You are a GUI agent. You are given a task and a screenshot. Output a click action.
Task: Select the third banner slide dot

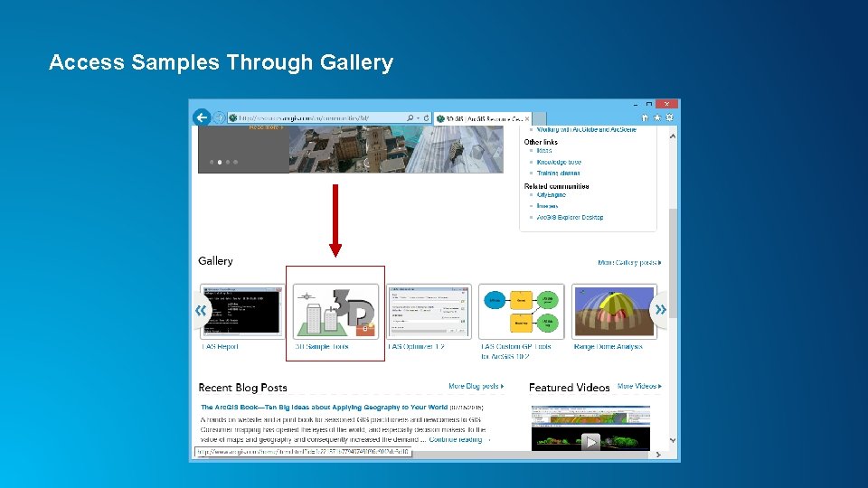tap(228, 162)
